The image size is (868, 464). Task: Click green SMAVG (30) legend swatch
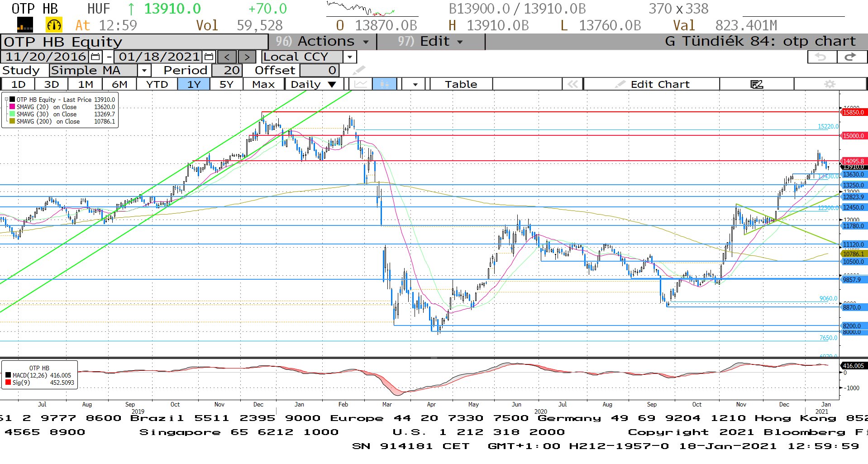click(12, 114)
